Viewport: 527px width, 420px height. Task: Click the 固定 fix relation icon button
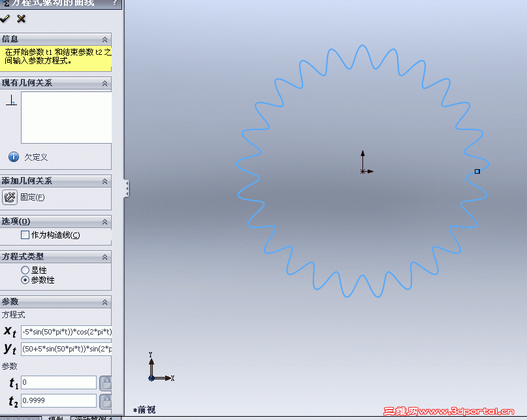pyautogui.click(x=10, y=197)
